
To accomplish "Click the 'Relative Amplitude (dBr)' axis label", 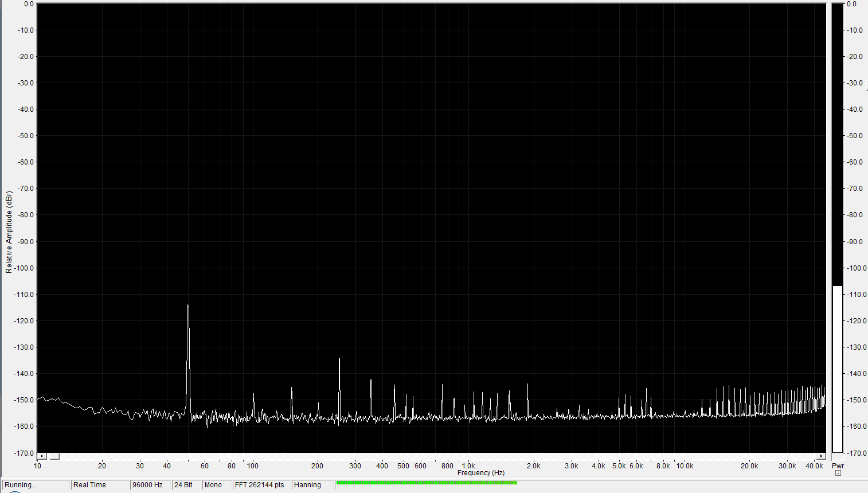I will [9, 232].
